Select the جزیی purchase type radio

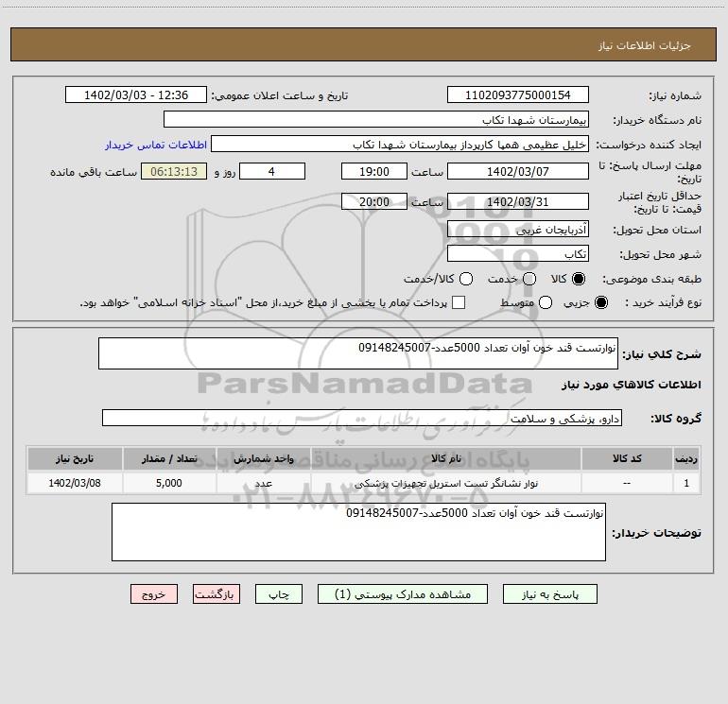pos(600,302)
